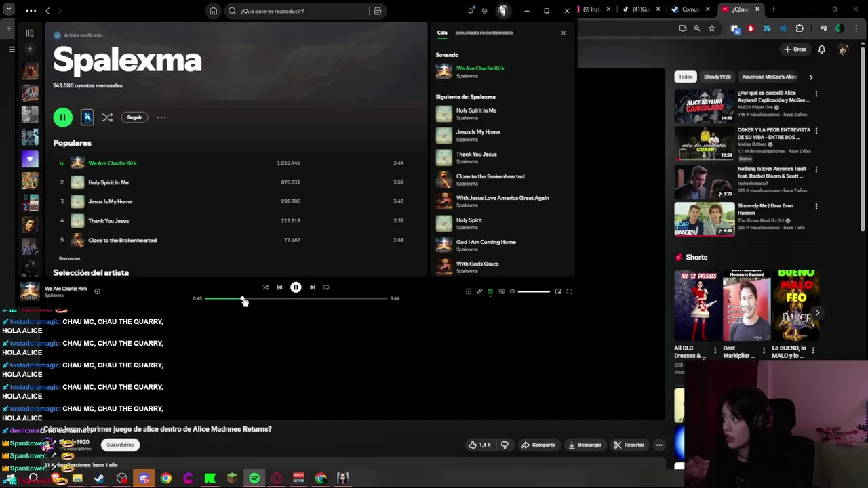Follow artist with the Seguir button
This screenshot has width=868, height=488.
click(x=134, y=117)
